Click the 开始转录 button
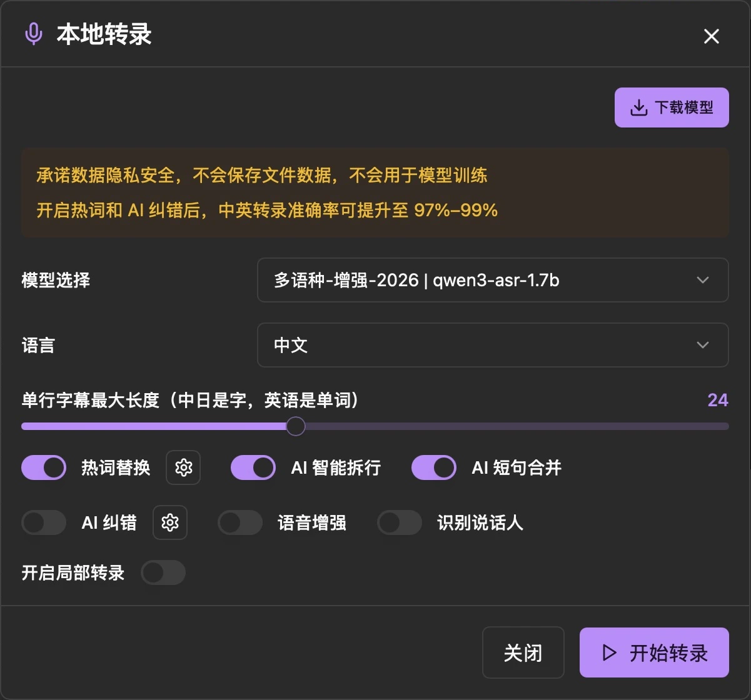Viewport: 751px width, 700px height. (x=654, y=652)
